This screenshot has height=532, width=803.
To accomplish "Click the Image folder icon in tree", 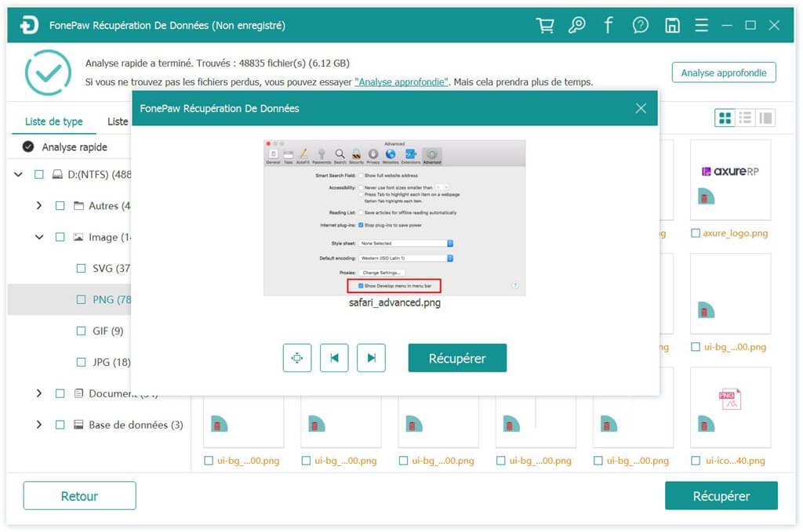I will point(78,237).
